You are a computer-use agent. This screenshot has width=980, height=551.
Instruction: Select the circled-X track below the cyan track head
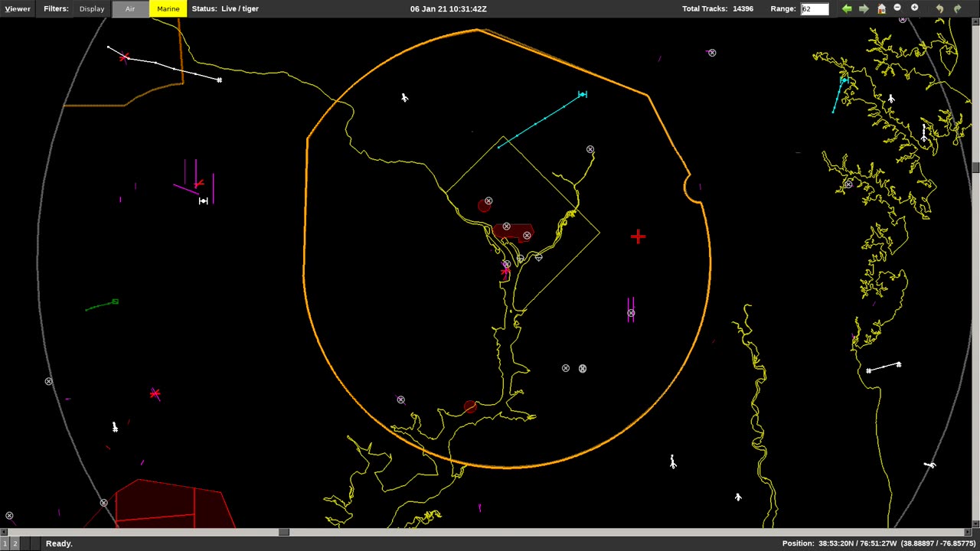pyautogui.click(x=590, y=149)
